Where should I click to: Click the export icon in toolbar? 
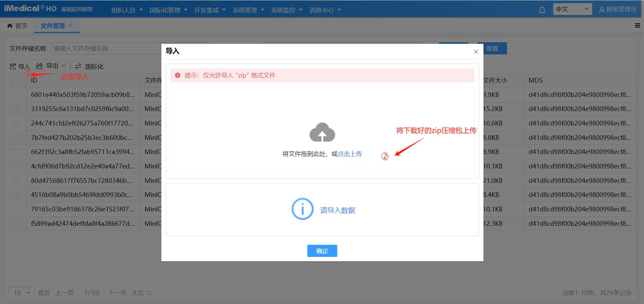(40, 66)
